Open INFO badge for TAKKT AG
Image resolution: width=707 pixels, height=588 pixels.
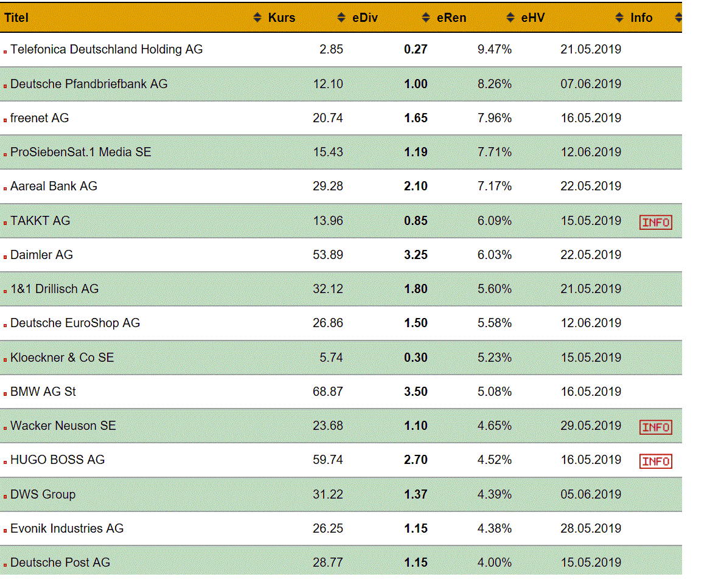tap(656, 222)
